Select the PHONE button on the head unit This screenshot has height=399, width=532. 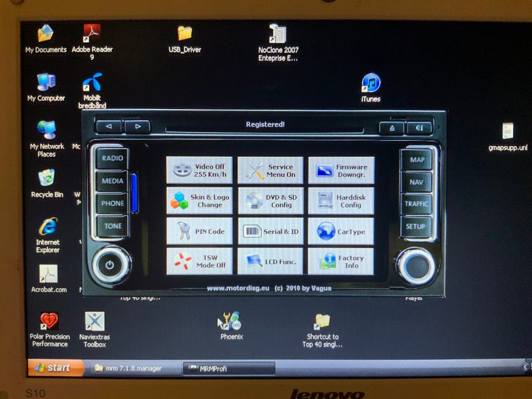(x=112, y=203)
